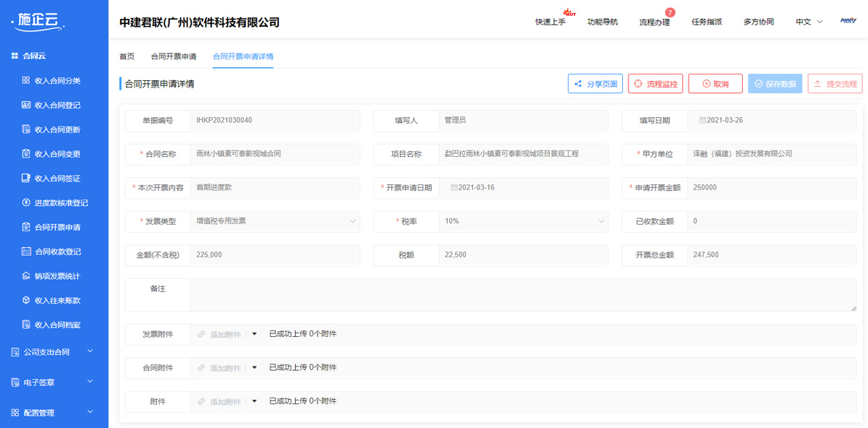Click the 流程监控 button
The image size is (868, 428).
(655, 84)
